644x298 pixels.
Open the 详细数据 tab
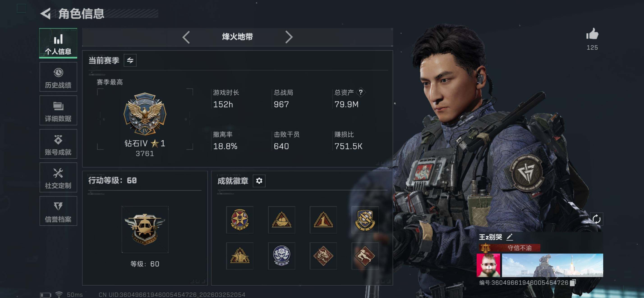(58, 110)
